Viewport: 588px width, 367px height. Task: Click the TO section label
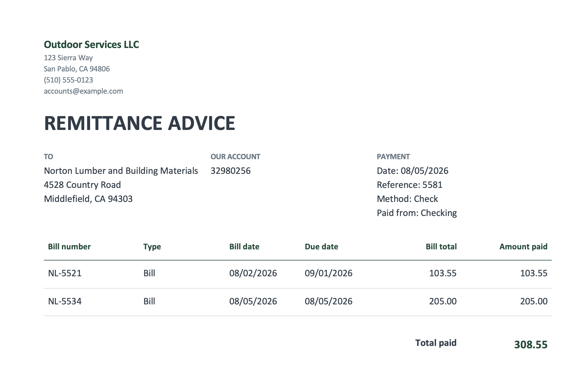(x=48, y=157)
